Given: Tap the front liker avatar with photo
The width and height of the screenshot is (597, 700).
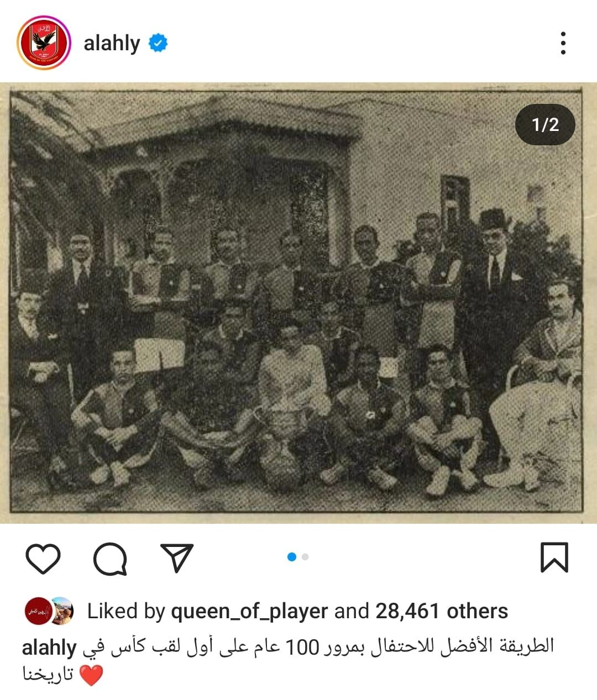Looking at the screenshot, I should [x=62, y=611].
